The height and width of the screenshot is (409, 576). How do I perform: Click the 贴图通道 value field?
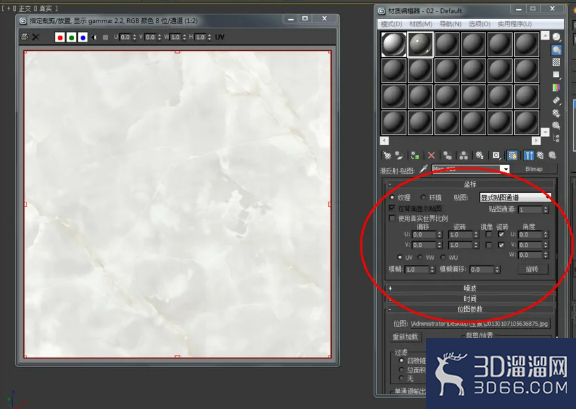530,209
